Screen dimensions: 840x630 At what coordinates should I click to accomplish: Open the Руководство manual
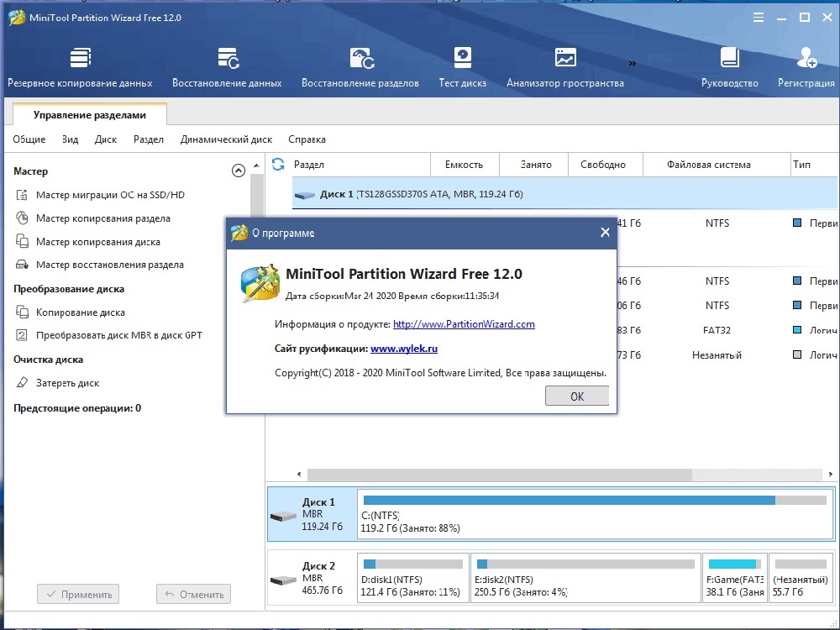coord(730,67)
